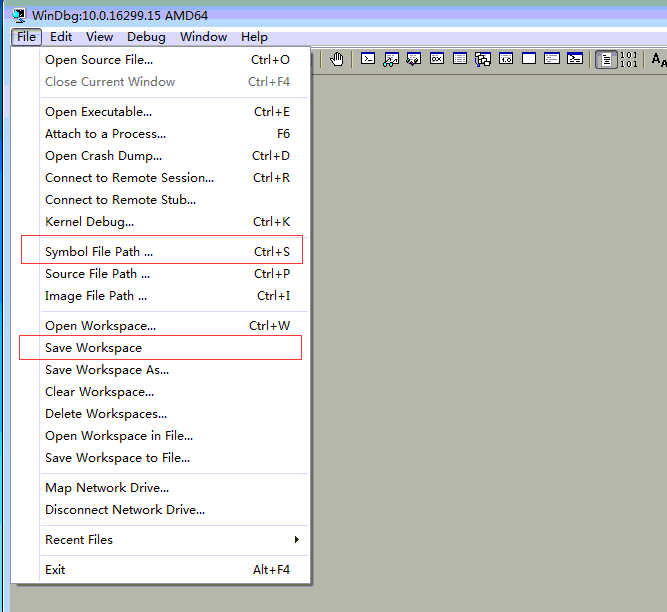Click the Font icon in toolbar

pos(658,59)
